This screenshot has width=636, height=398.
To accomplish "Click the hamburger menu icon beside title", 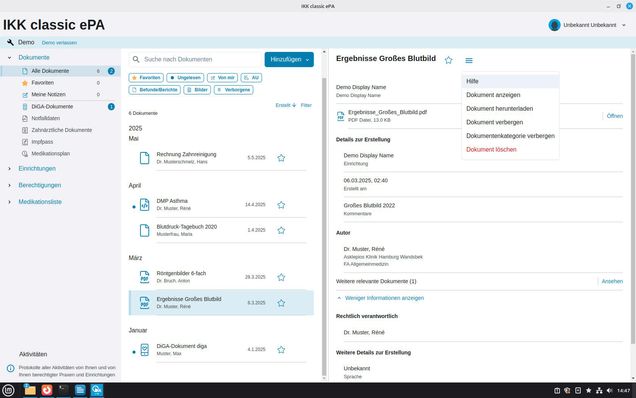I will [x=469, y=60].
